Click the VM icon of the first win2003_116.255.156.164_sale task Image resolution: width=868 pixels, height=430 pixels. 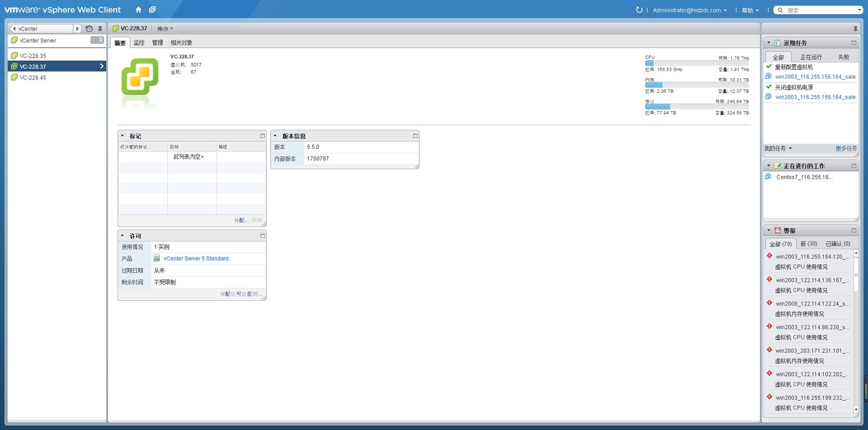click(x=769, y=77)
